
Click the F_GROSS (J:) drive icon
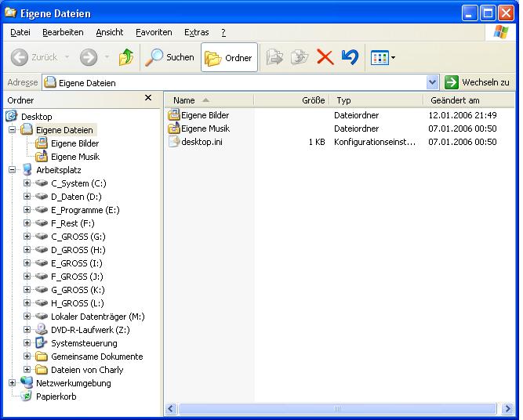[x=42, y=277]
